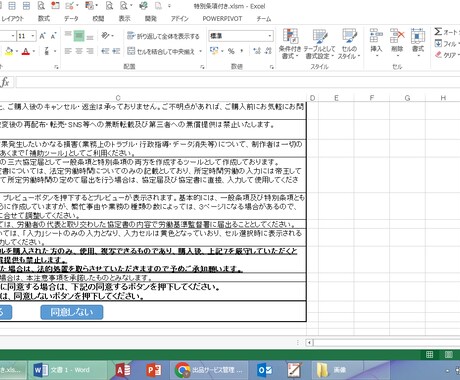This screenshot has width=460, height=380.
Task: Increase the cell indent
Action: pyautogui.click(x=116, y=51)
